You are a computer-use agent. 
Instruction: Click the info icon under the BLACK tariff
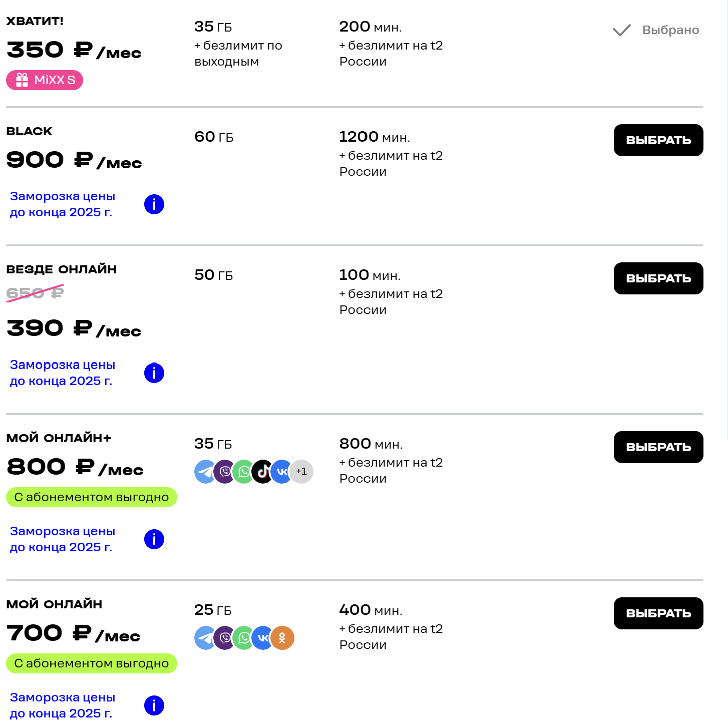[x=154, y=204]
